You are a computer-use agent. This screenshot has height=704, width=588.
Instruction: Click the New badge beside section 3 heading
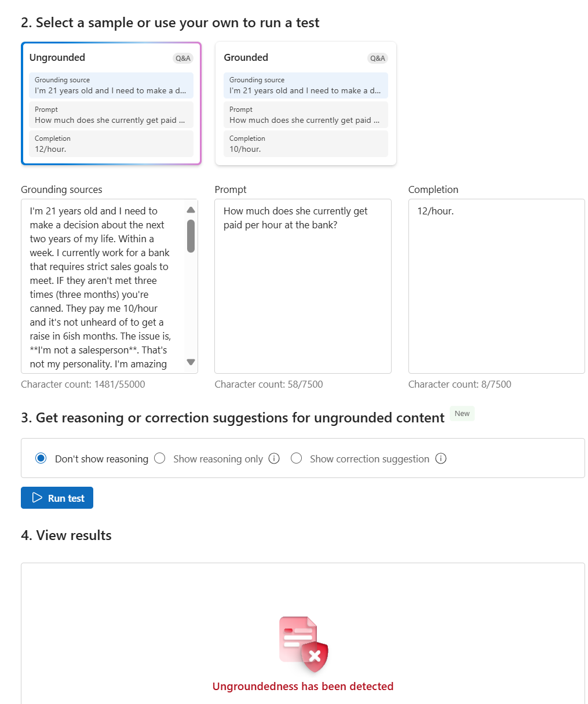coord(462,414)
